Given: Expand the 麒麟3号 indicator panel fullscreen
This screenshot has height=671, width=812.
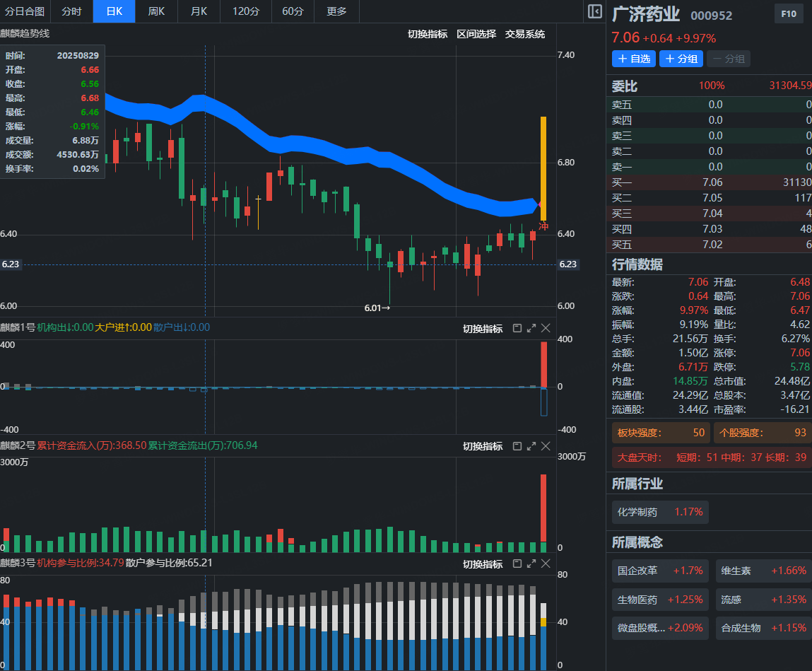Looking at the screenshot, I should 531,564.
